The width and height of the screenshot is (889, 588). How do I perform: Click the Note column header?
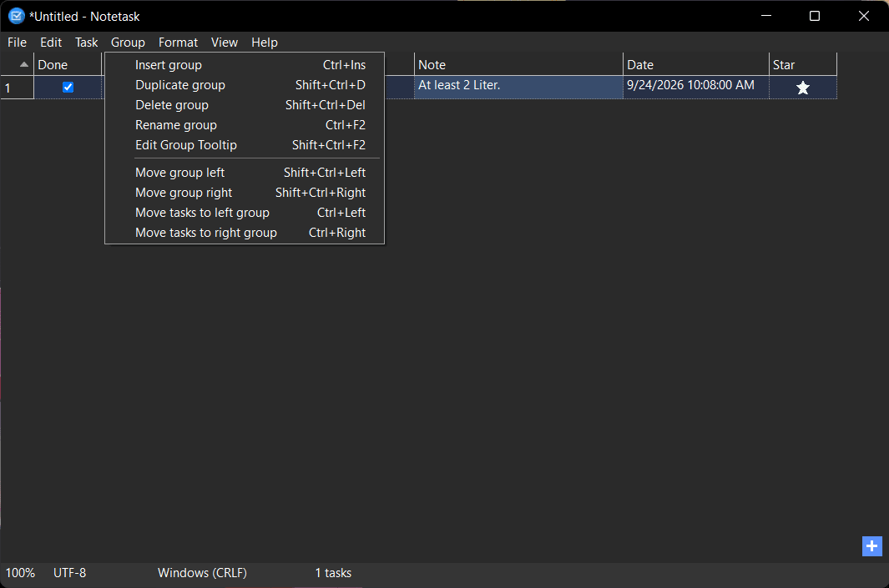pyautogui.click(x=518, y=64)
